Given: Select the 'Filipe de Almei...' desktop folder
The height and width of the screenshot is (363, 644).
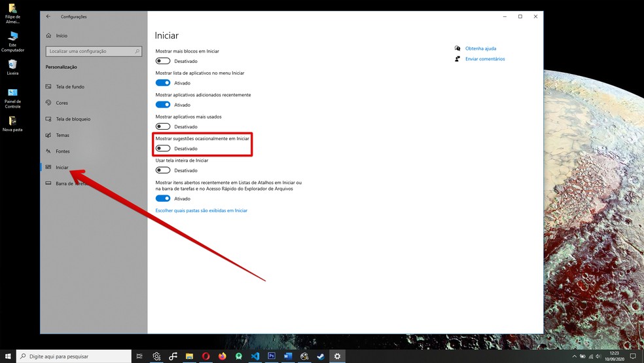Looking at the screenshot, I should [x=12, y=14].
